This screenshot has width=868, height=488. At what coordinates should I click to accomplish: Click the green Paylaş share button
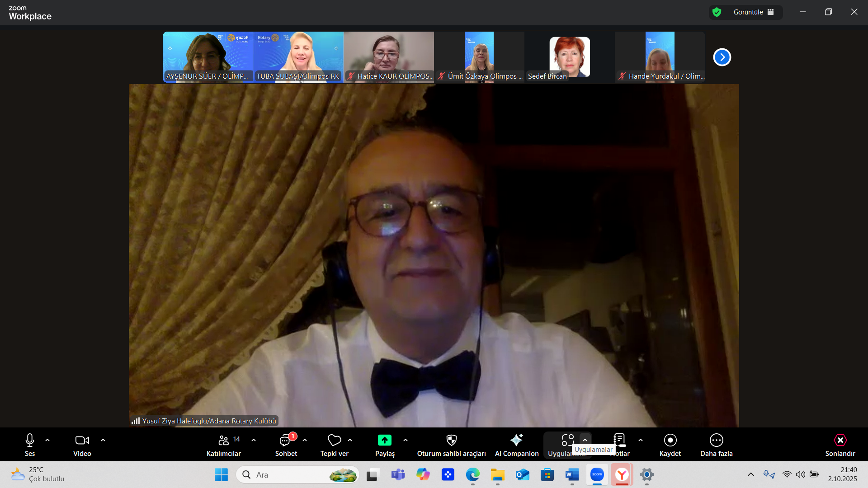point(384,440)
